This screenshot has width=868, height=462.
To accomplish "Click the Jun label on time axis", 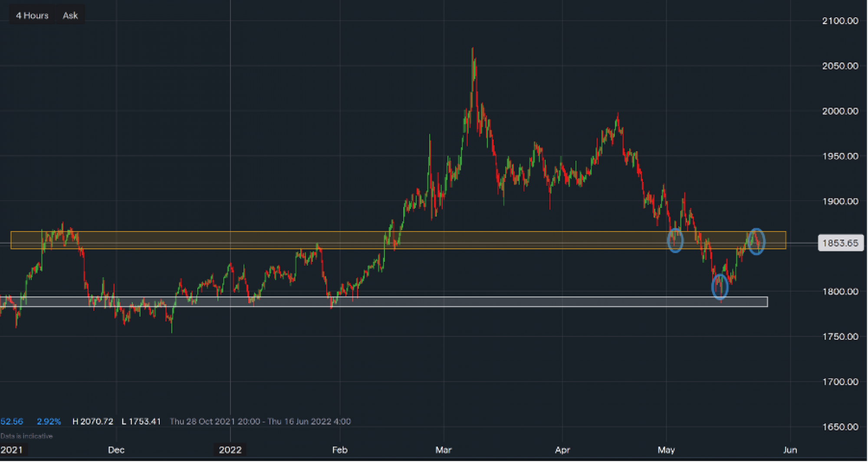I will click(790, 450).
